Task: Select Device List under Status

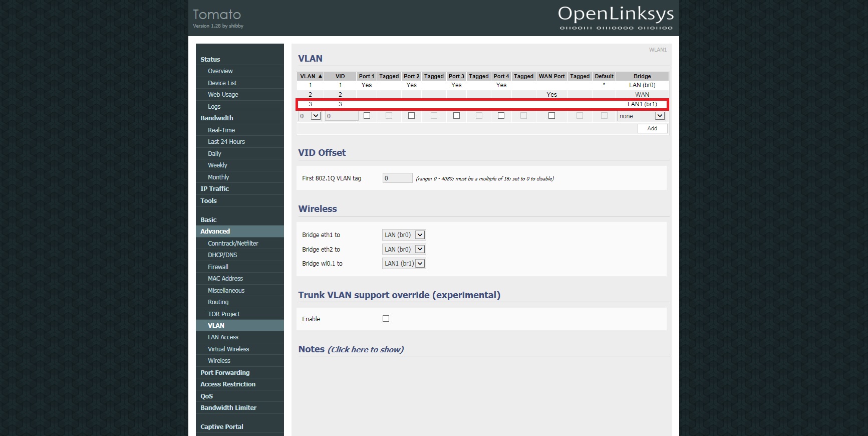Action: [222, 83]
